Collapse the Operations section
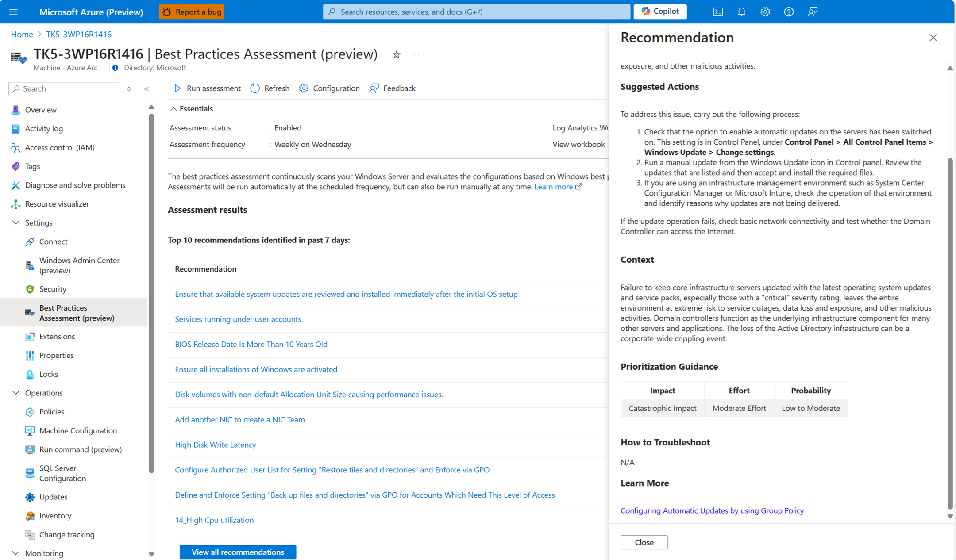Image resolution: width=956 pixels, height=560 pixels. (15, 393)
